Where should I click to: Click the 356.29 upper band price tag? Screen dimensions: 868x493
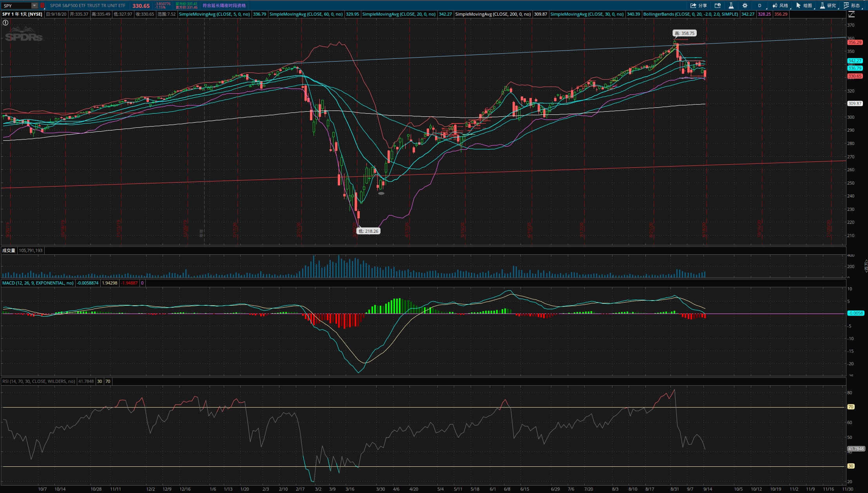click(x=855, y=42)
